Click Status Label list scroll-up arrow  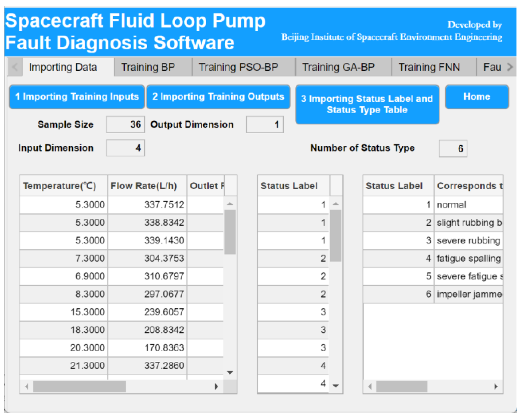[336, 204]
